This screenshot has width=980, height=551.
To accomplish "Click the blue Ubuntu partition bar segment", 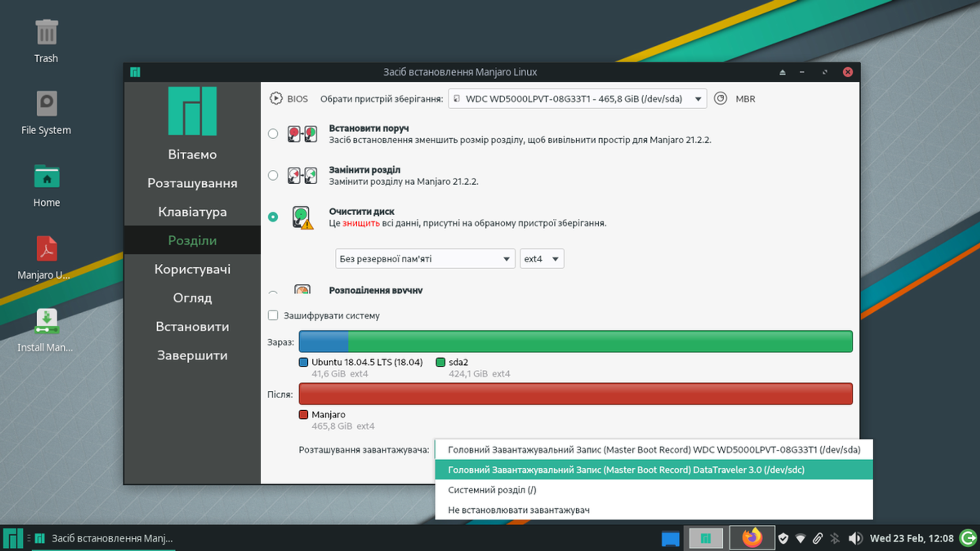I will pos(324,341).
